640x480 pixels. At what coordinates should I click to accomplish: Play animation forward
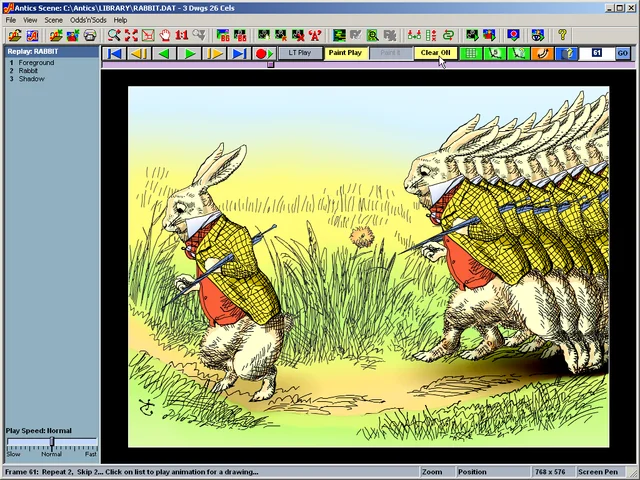[189, 53]
